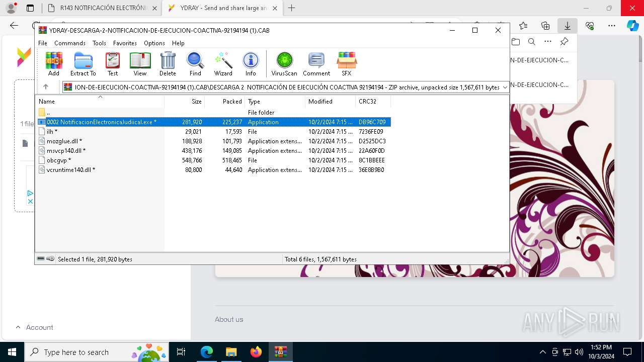The height and width of the screenshot is (362, 644).
Task: Go up one folder with arrow
Action: [x=46, y=87]
